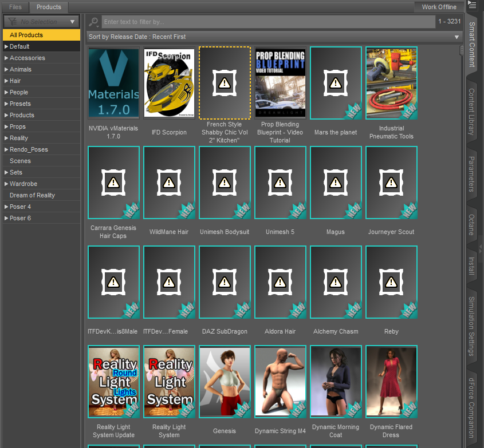Select the Poser 6 category row
Image resolution: width=484 pixels, height=448 pixels.
coord(41,218)
